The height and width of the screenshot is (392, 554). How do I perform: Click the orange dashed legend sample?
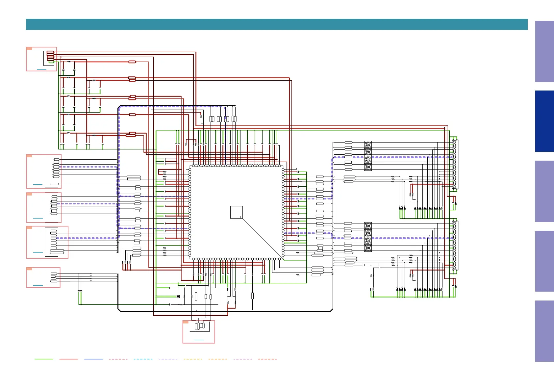218,359
